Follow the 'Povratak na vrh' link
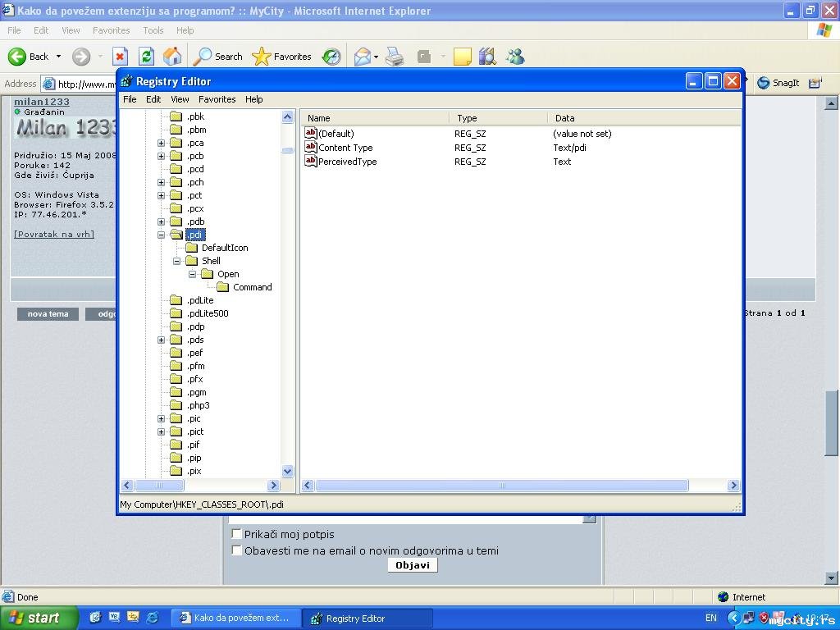This screenshot has height=630, width=840. pos(54,235)
